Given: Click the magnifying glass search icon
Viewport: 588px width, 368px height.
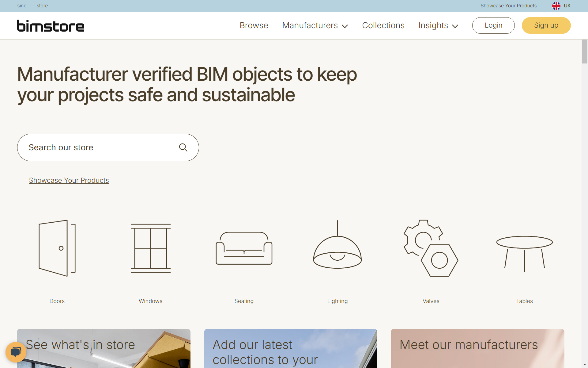Looking at the screenshot, I should [183, 148].
